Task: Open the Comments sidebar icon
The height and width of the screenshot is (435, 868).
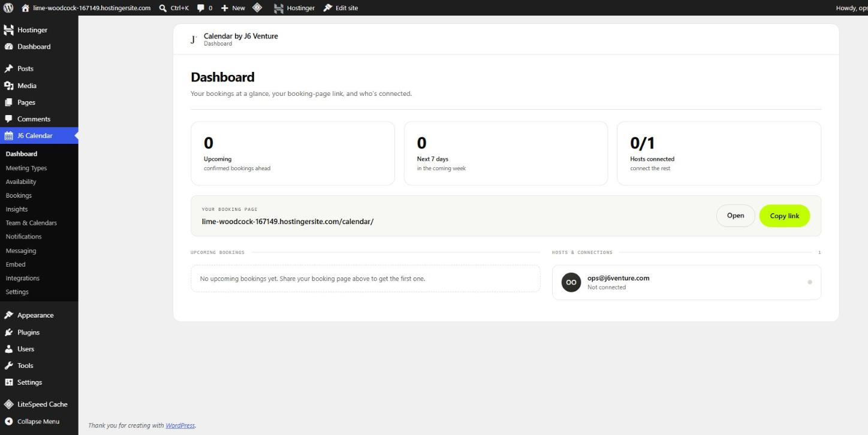Action: (x=9, y=119)
